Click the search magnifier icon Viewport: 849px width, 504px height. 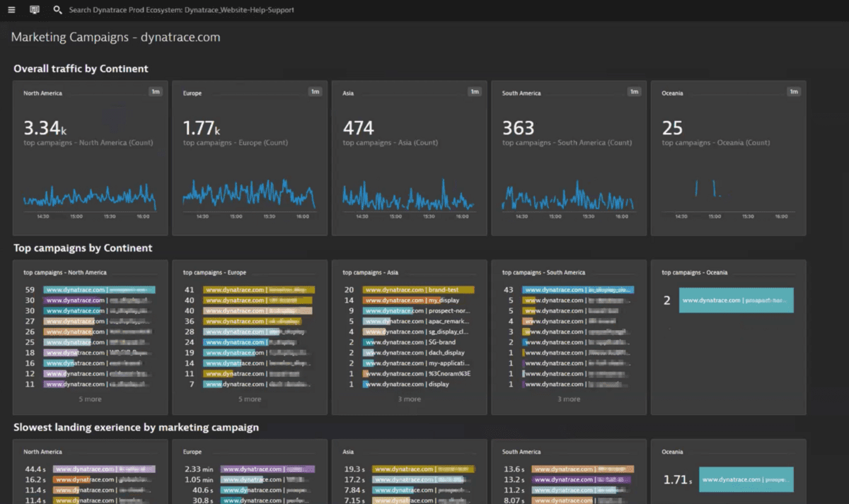57,11
